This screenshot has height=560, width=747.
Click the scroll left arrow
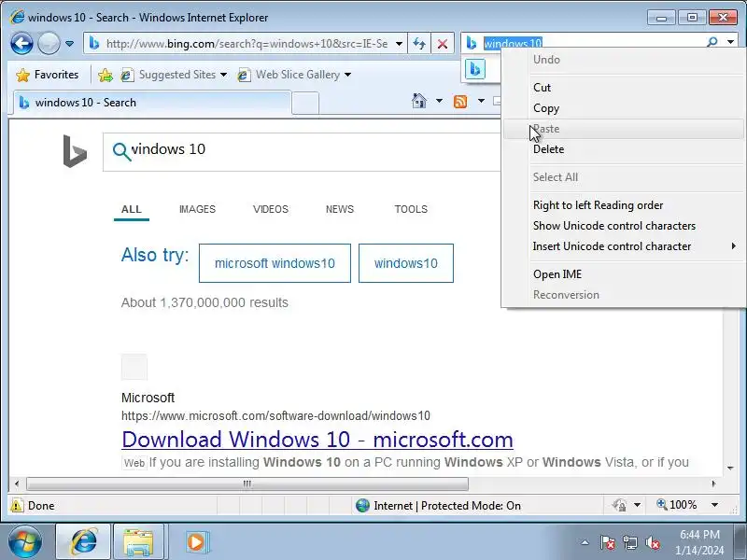coord(17,483)
